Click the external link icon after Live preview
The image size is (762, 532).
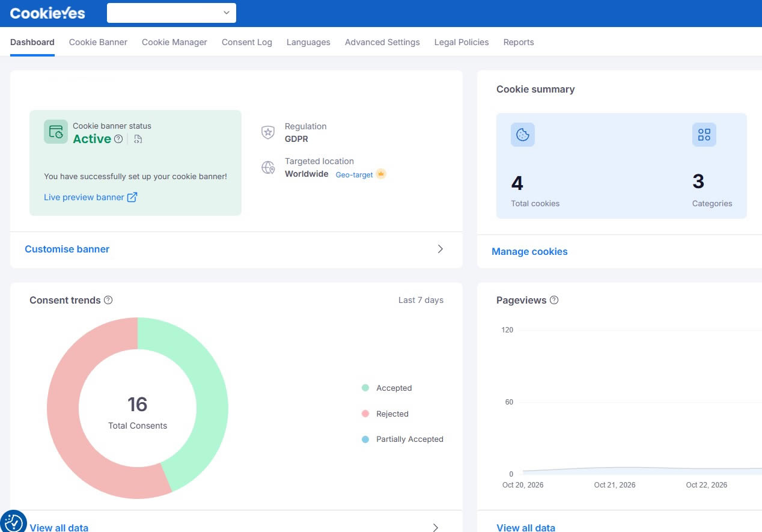[132, 197]
